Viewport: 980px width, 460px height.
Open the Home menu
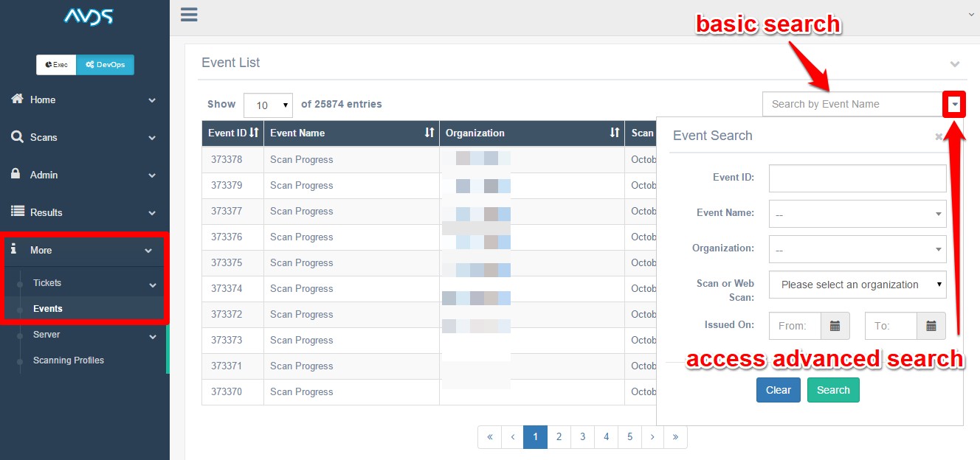(x=85, y=100)
